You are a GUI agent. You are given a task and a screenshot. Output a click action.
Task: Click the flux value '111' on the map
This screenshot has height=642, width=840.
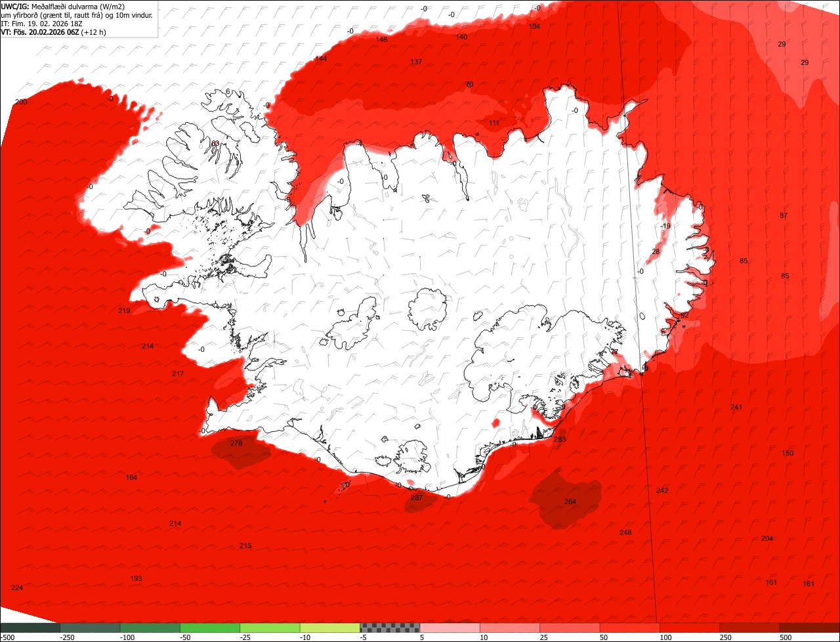click(494, 123)
